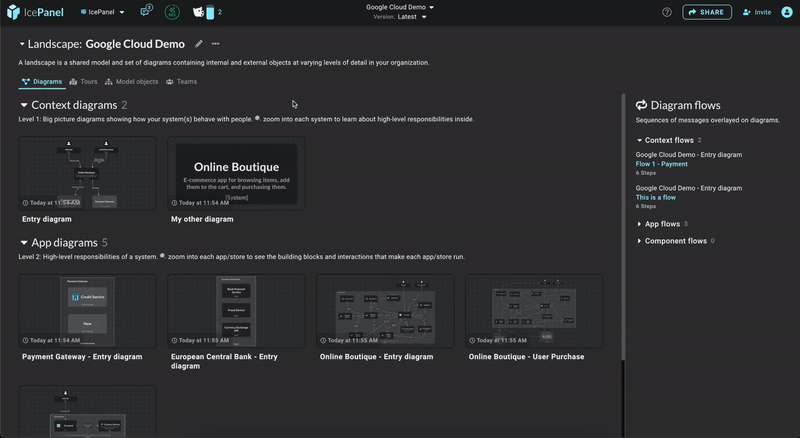This screenshot has width=800, height=438.
Task: Click the 'Entry diagram' title text
Action: 47,219
